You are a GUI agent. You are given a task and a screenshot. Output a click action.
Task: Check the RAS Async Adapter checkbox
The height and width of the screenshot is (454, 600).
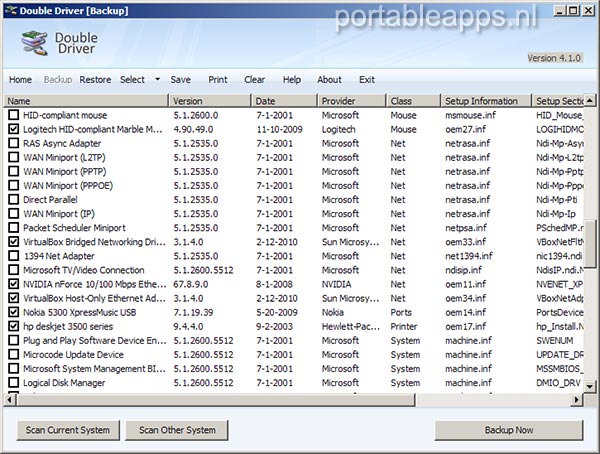tap(13, 143)
